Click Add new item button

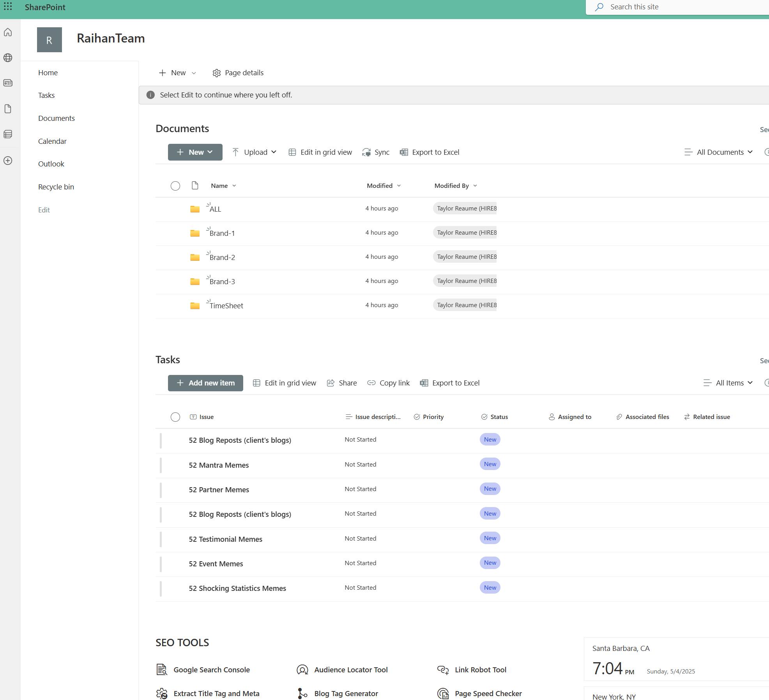click(205, 383)
